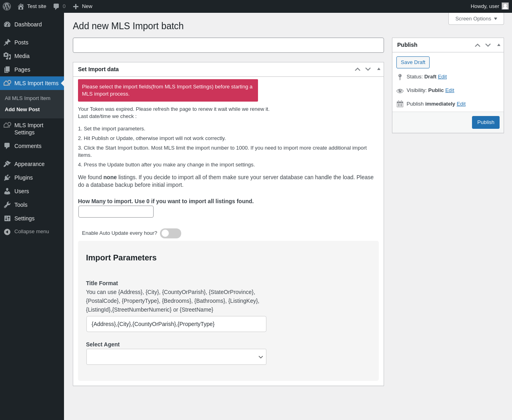Viewport: 512px width, 420px height.
Task: Click the visibility eye icon in Publish box
Action: pos(400,91)
